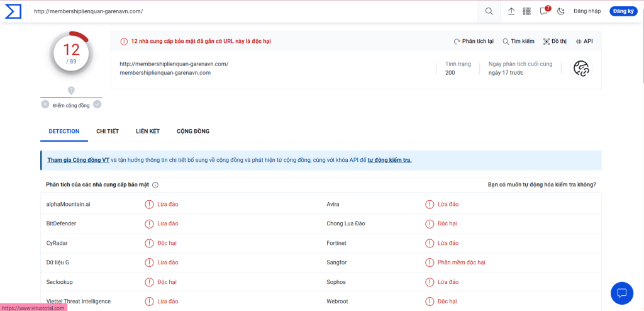Click warning icon in Seclookup row
This screenshot has width=644, height=311.
pyautogui.click(x=149, y=282)
